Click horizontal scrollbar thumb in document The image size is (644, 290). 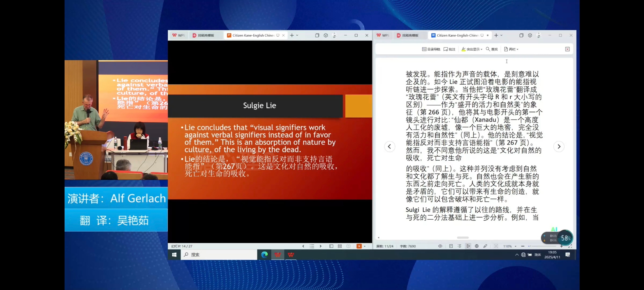463,238
